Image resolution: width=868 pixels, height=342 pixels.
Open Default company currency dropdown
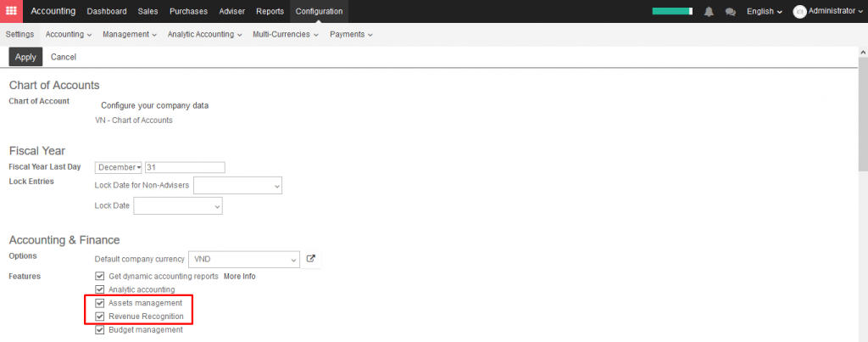tap(244, 259)
